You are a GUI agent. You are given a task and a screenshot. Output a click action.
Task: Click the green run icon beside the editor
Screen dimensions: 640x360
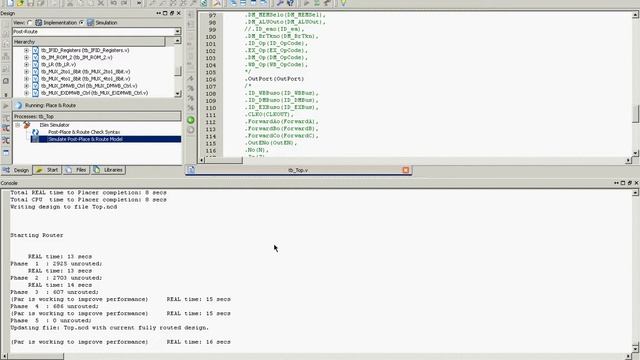pos(191,120)
